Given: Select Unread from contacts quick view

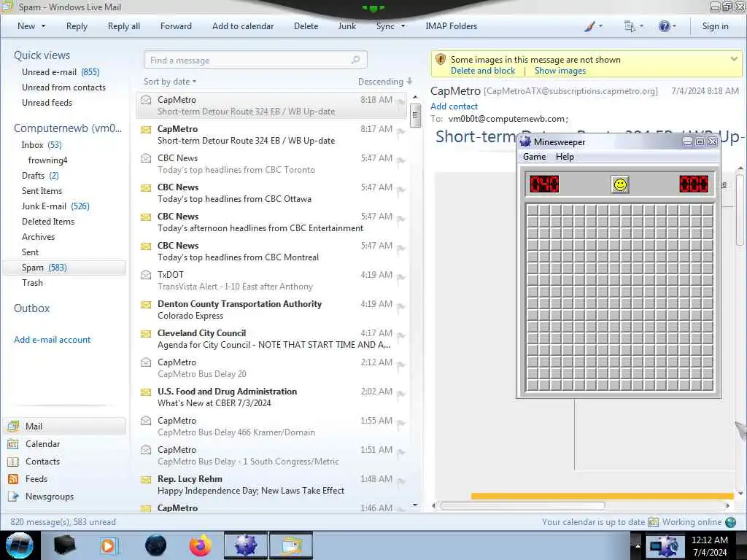Looking at the screenshot, I should (x=64, y=87).
